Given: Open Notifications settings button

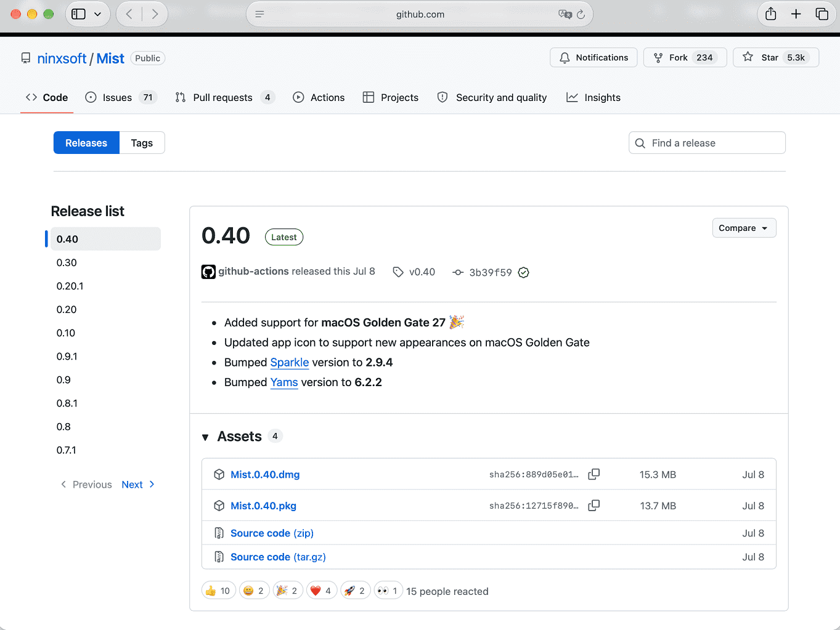Looking at the screenshot, I should coord(593,57).
